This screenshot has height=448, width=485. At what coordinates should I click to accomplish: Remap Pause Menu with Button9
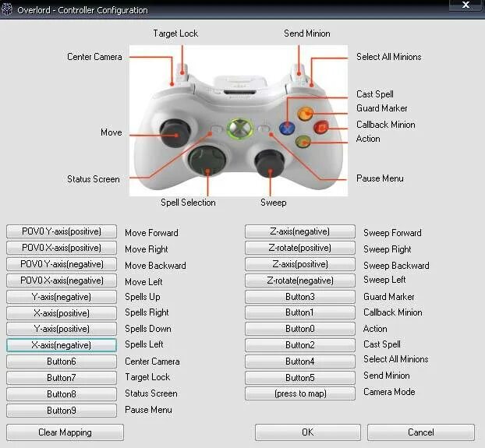(62, 411)
